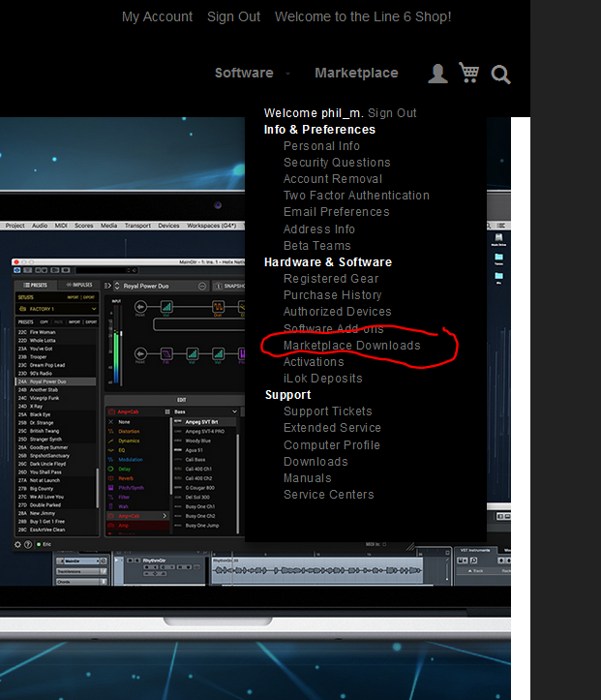This screenshot has width=601, height=700.
Task: Open Software Add-ons
Action: click(x=333, y=328)
